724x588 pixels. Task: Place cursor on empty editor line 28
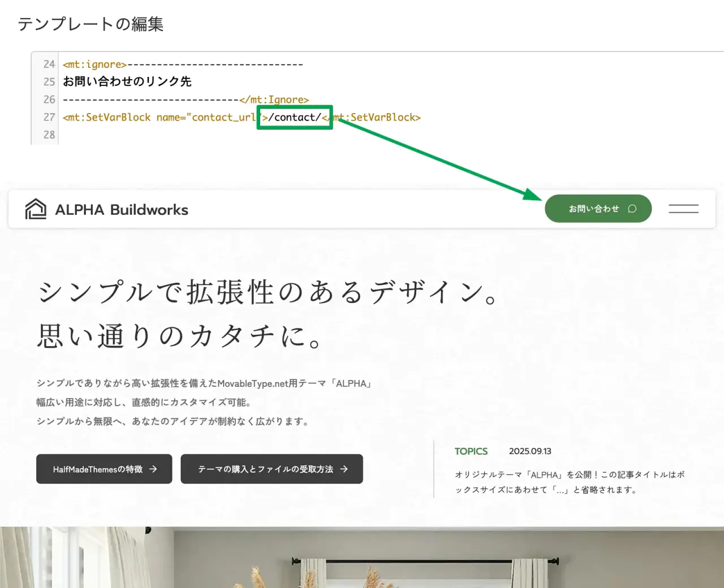(x=226, y=135)
